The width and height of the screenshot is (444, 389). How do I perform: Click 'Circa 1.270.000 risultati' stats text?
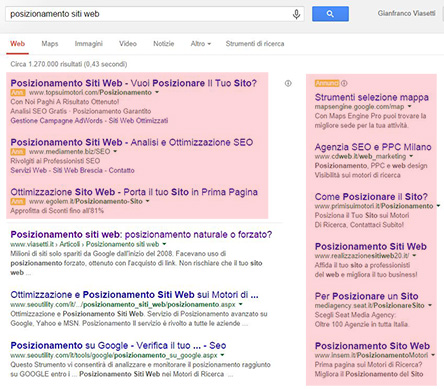(69, 64)
